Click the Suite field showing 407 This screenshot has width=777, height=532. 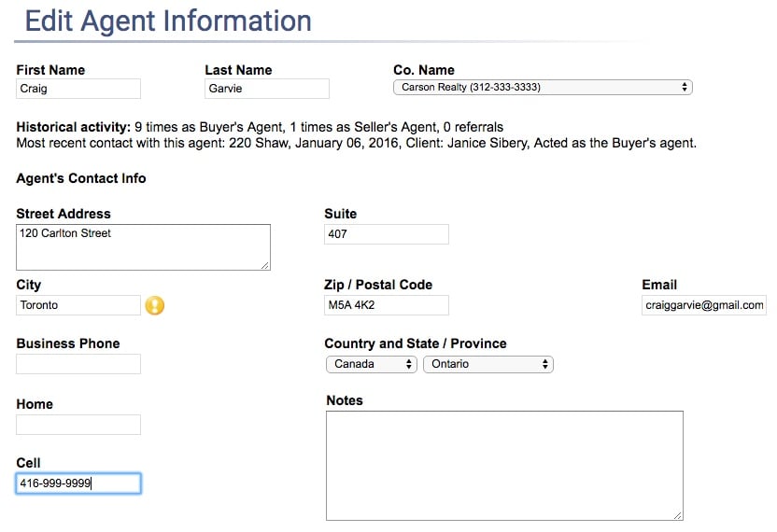tap(387, 234)
